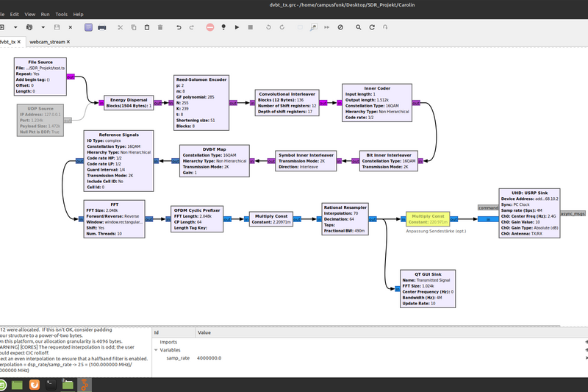
Task: Save the flow graph with floppy icon
Action: coord(57,27)
